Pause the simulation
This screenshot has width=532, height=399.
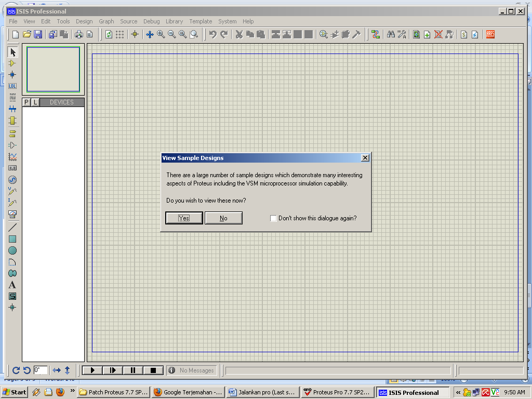click(x=132, y=370)
